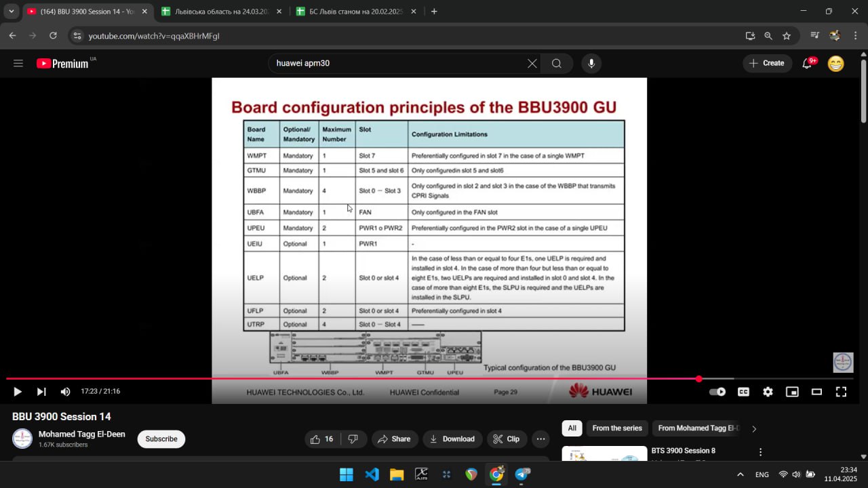868x488 pixels.
Task: Click the youtube.com address bar
Action: click(x=407, y=36)
